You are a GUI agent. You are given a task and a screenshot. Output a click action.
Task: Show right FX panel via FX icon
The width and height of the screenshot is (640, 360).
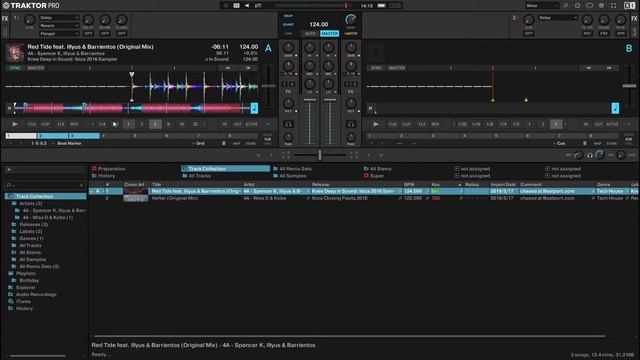(x=634, y=19)
